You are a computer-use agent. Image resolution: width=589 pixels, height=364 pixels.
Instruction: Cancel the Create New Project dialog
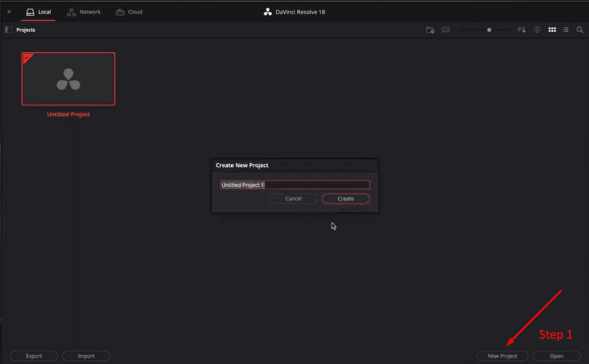point(293,199)
